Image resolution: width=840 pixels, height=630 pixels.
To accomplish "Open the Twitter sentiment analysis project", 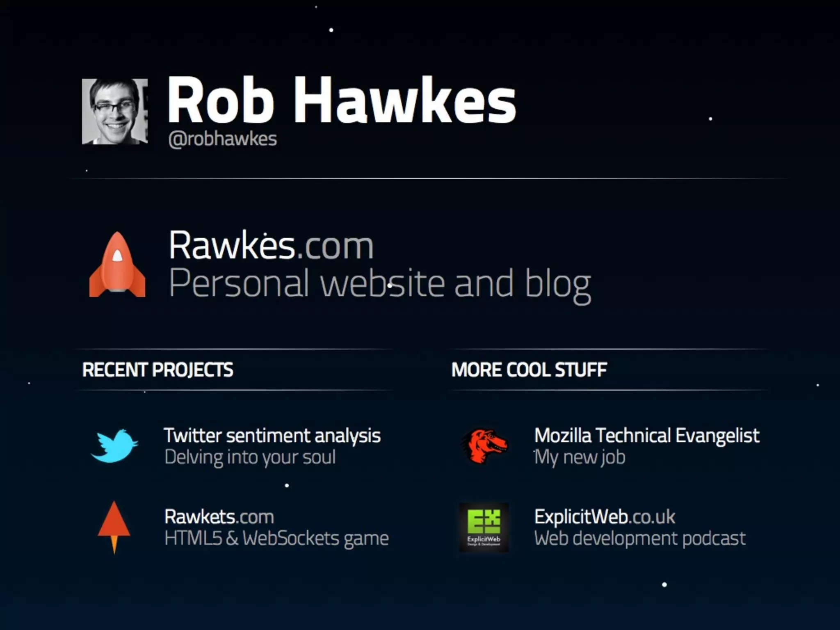I will (x=272, y=436).
